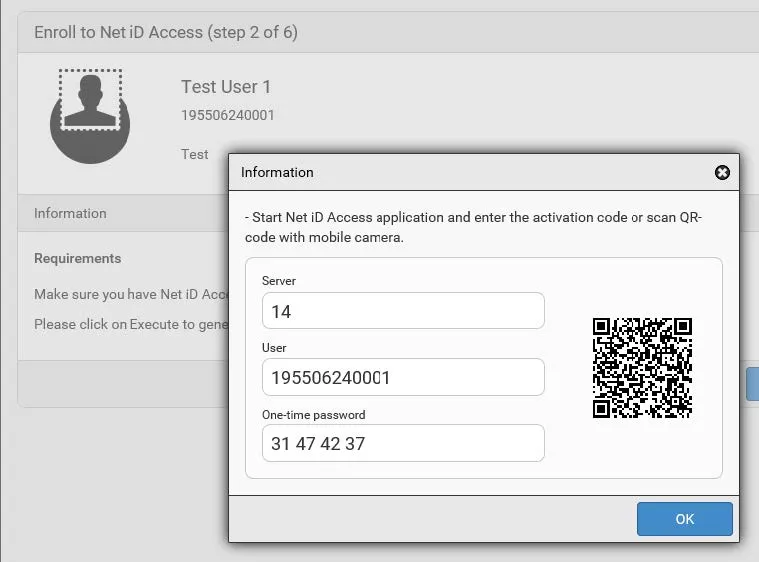759x562 pixels.
Task: Click the ID number under Test User 1
Action: 228,115
